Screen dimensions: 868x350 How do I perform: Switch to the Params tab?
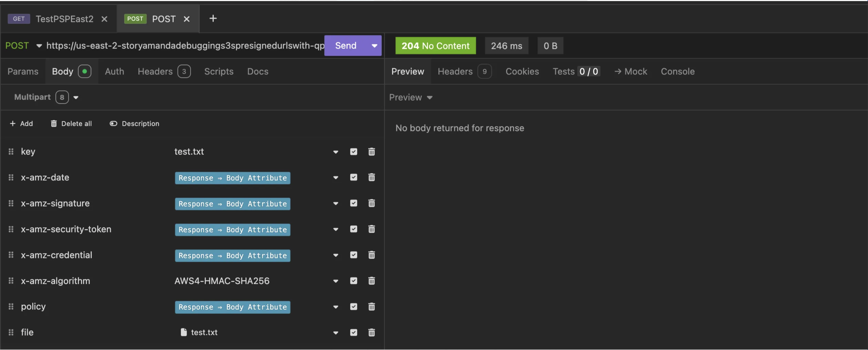[x=23, y=71]
